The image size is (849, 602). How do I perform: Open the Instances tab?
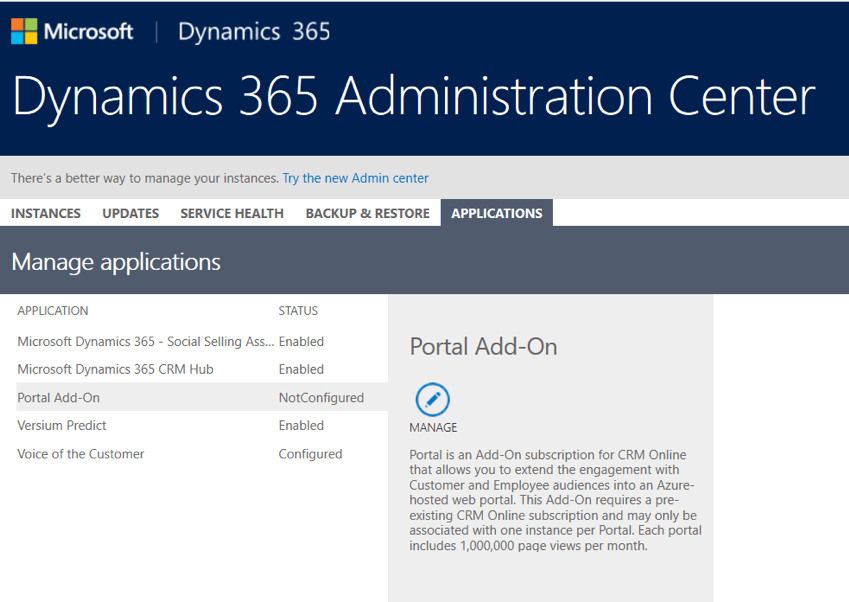[x=46, y=213]
